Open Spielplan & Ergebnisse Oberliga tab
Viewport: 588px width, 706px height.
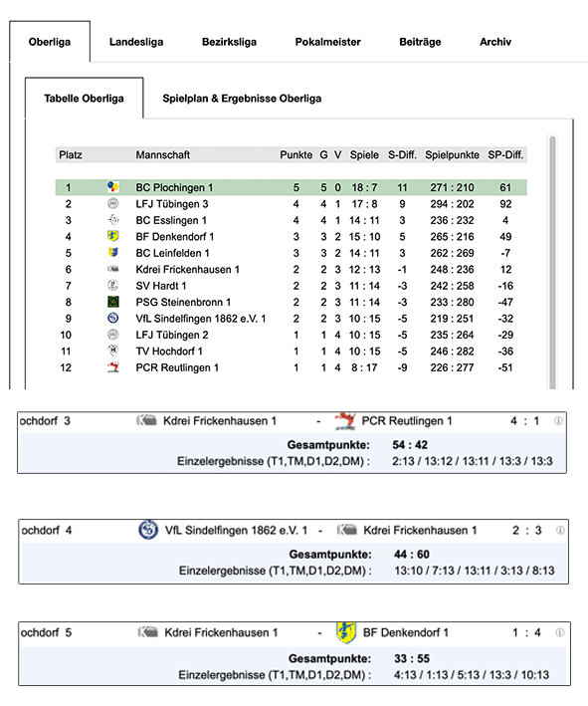coord(242,99)
